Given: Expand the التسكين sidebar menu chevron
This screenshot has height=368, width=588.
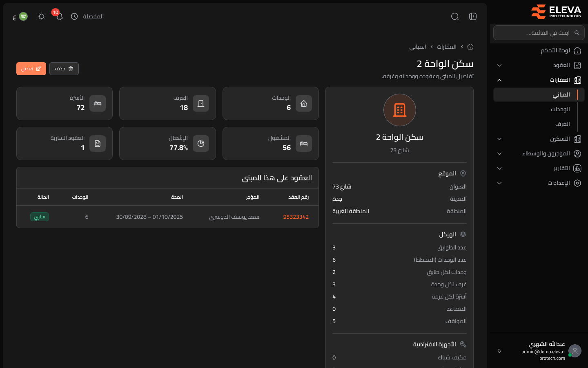Looking at the screenshot, I should pyautogui.click(x=499, y=139).
